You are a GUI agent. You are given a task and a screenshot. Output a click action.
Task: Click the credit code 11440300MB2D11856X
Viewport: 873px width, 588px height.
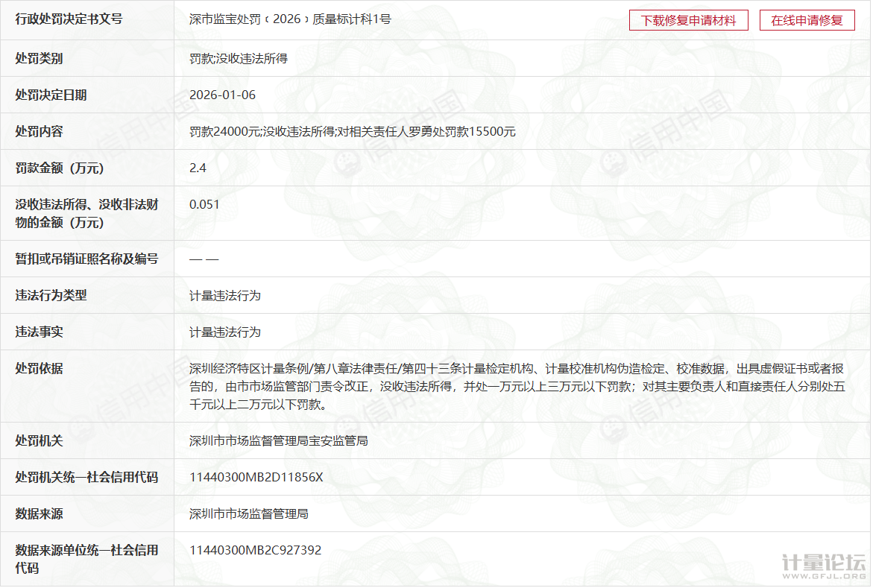256,477
